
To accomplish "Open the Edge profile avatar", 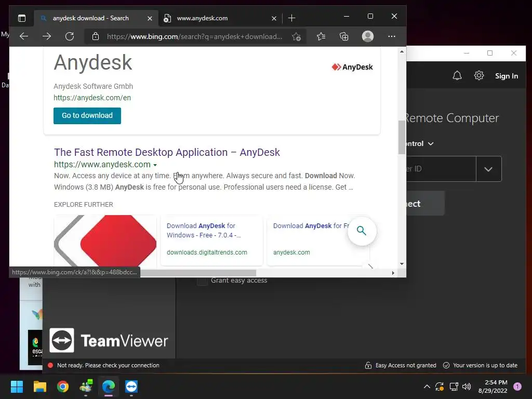I will tap(368, 36).
